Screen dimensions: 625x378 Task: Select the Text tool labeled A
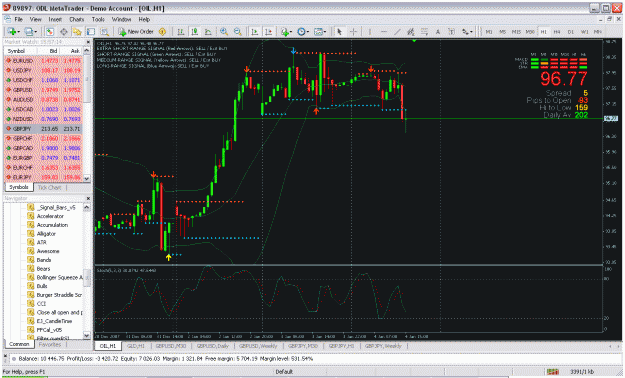coord(438,32)
